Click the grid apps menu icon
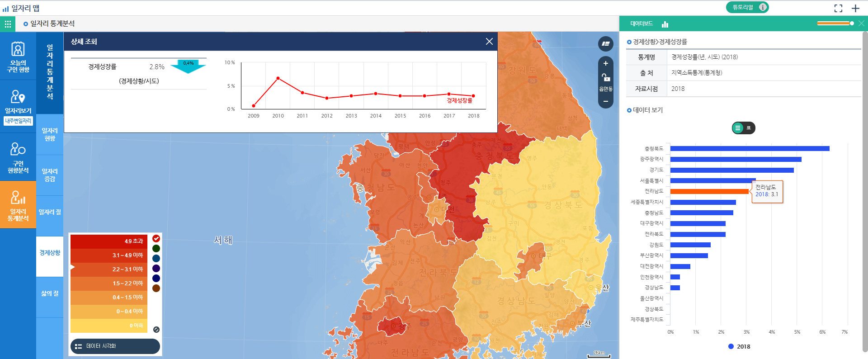 (8, 24)
